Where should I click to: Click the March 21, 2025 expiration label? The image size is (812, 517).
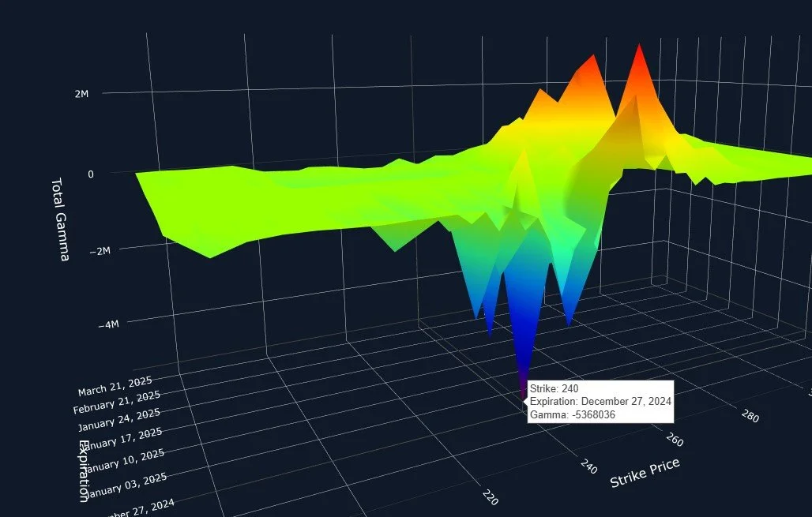click(115, 386)
